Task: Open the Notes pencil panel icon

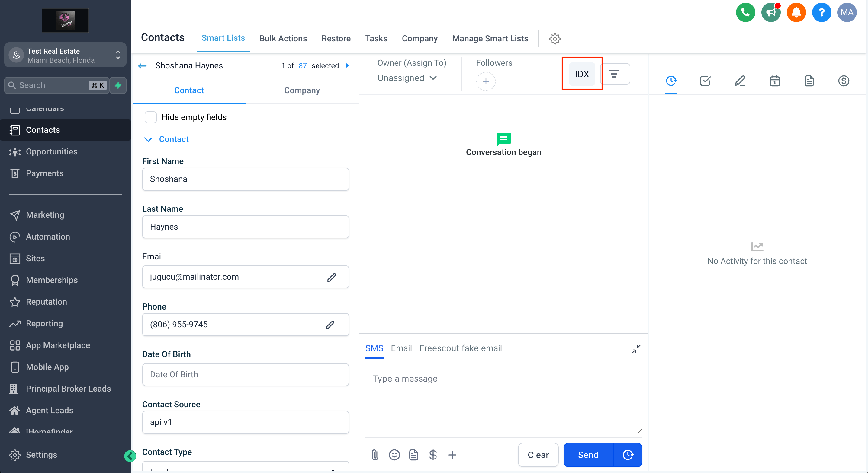Action: [x=740, y=81]
